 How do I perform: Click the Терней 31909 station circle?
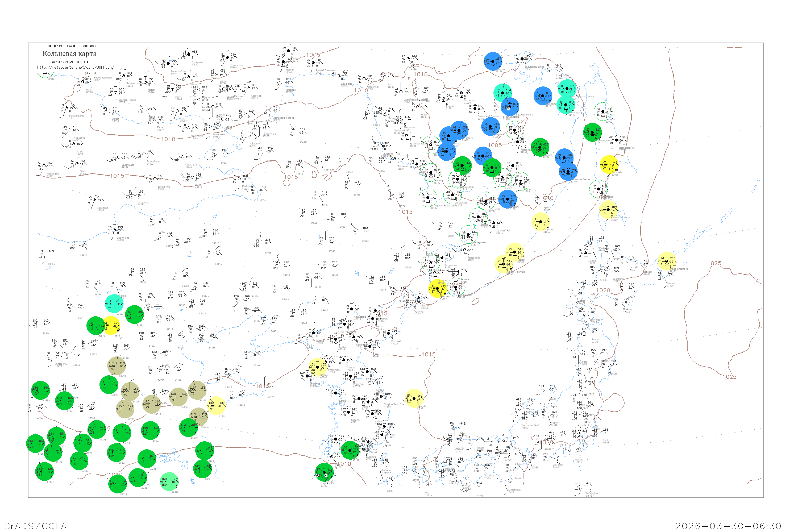tap(514, 252)
